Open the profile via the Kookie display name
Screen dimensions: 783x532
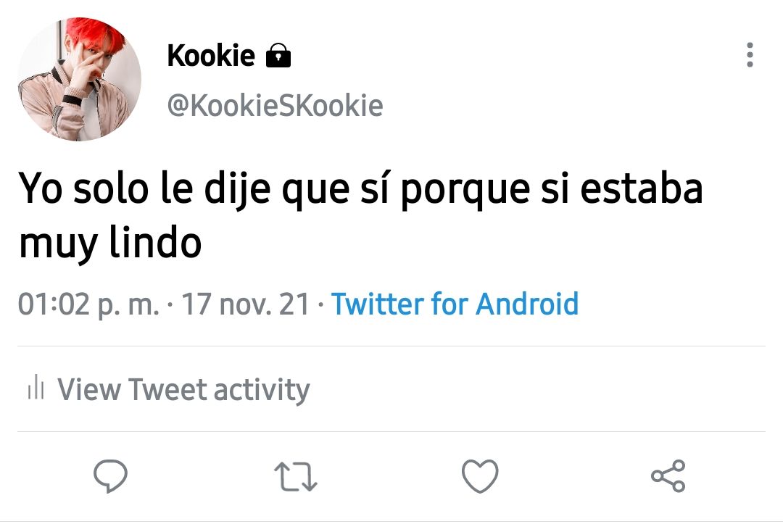coord(211,55)
